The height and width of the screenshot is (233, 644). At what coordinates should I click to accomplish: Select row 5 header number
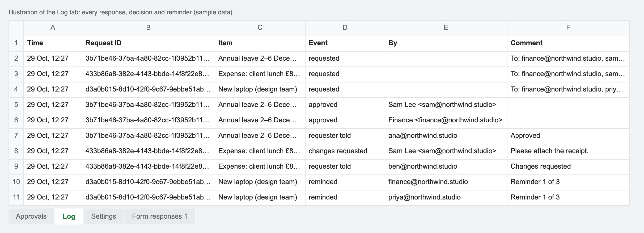[16, 105]
